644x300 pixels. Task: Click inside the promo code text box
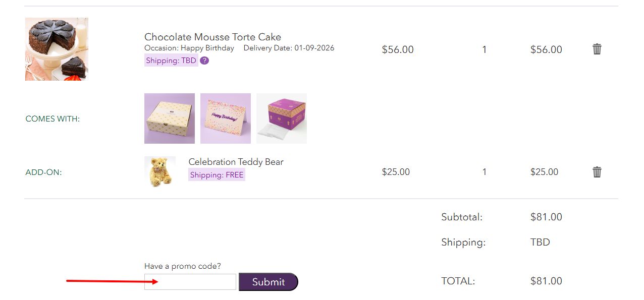point(190,281)
